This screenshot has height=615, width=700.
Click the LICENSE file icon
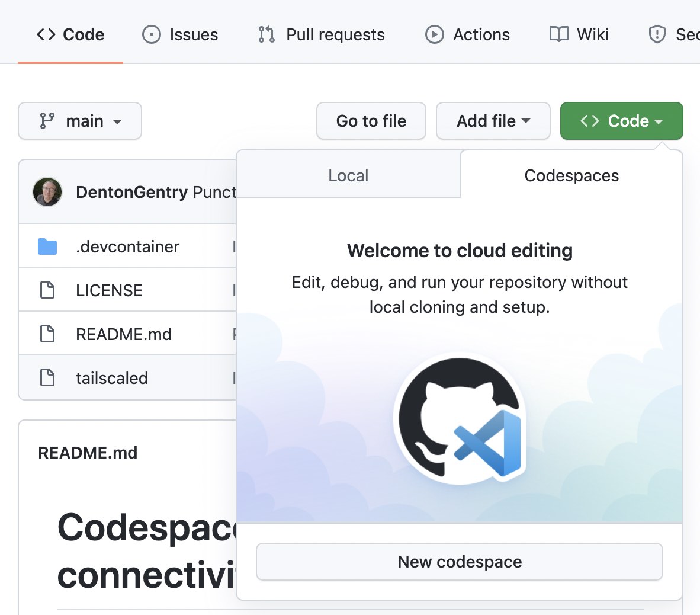(47, 290)
